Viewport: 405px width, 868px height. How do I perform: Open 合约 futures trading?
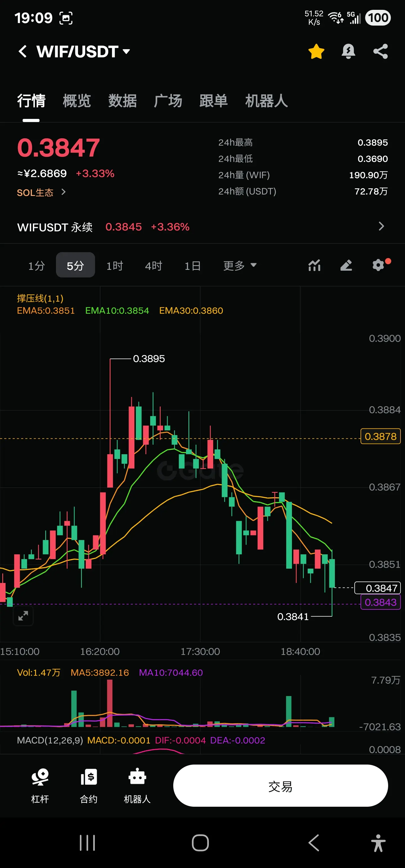(x=89, y=785)
